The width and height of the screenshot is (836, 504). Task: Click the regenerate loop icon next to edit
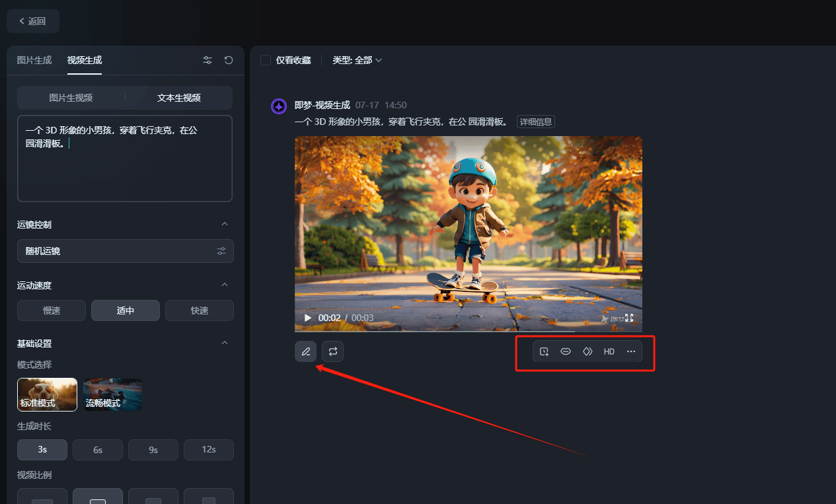point(332,351)
